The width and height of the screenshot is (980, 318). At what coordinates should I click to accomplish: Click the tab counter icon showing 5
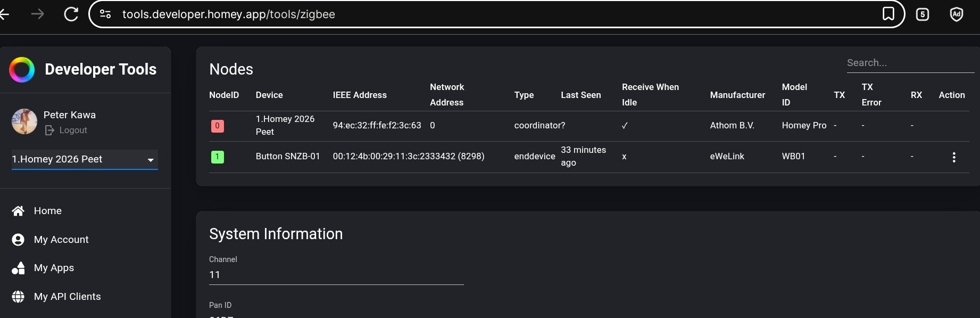point(922,14)
